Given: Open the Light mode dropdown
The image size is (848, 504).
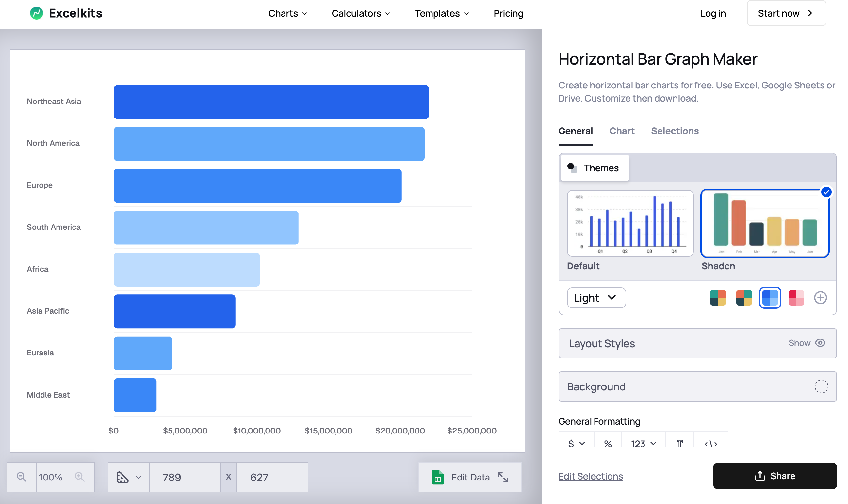Looking at the screenshot, I should pyautogui.click(x=596, y=298).
